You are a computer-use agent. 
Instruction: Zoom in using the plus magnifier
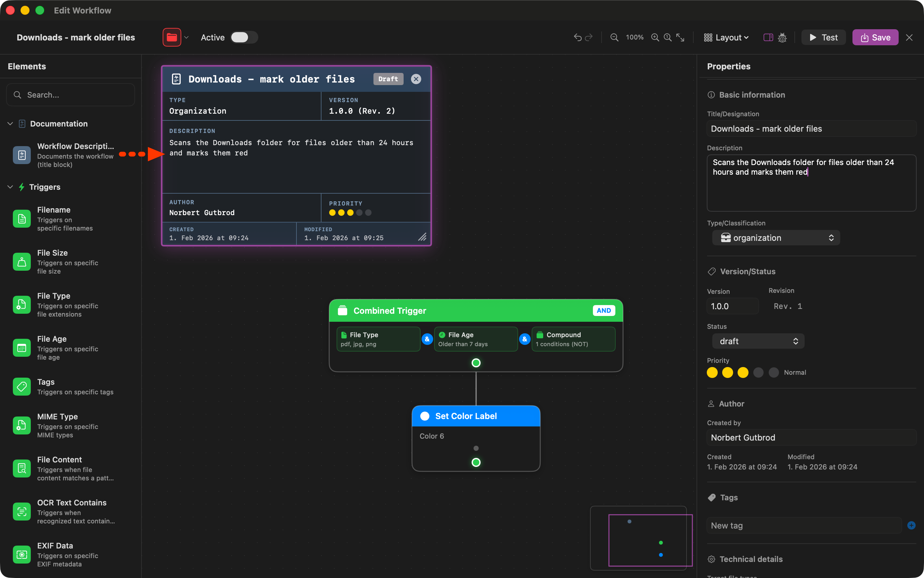[655, 38]
